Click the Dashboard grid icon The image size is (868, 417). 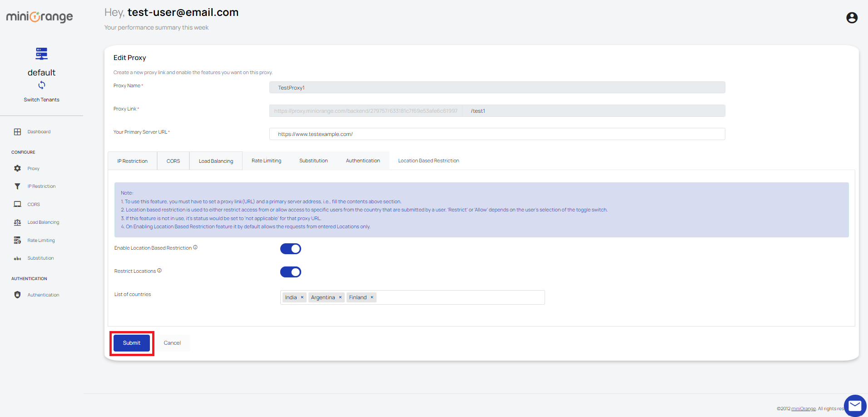[x=17, y=132]
